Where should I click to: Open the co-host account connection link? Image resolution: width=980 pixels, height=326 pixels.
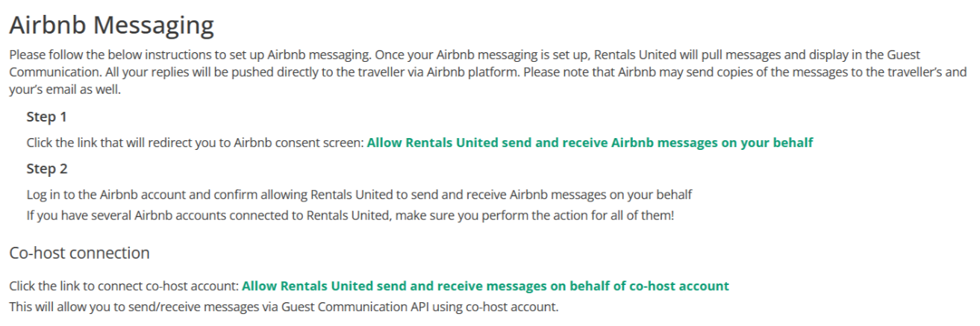[485, 286]
